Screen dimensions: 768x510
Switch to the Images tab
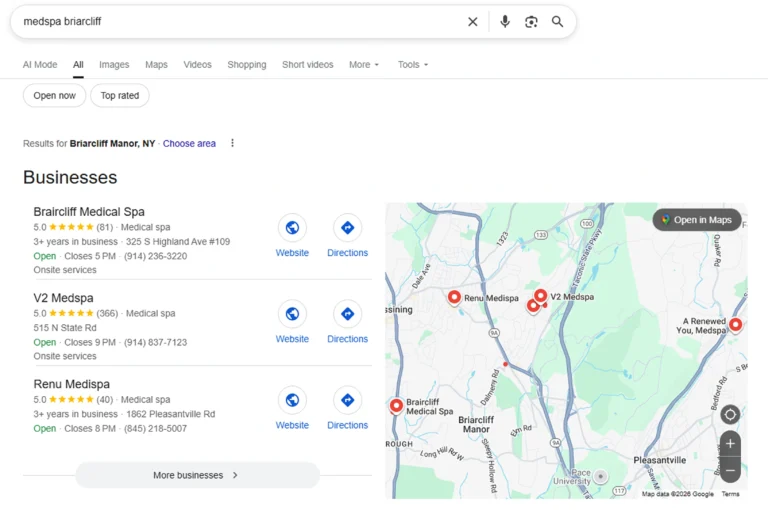114,65
